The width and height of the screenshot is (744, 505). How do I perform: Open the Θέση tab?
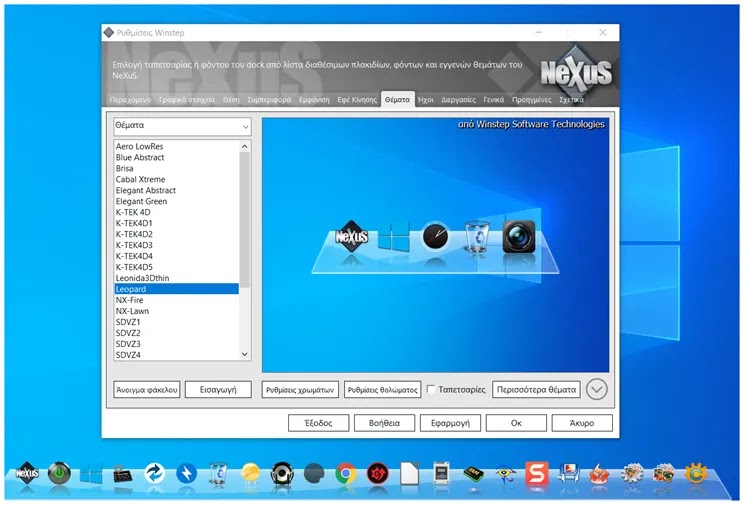click(x=231, y=100)
